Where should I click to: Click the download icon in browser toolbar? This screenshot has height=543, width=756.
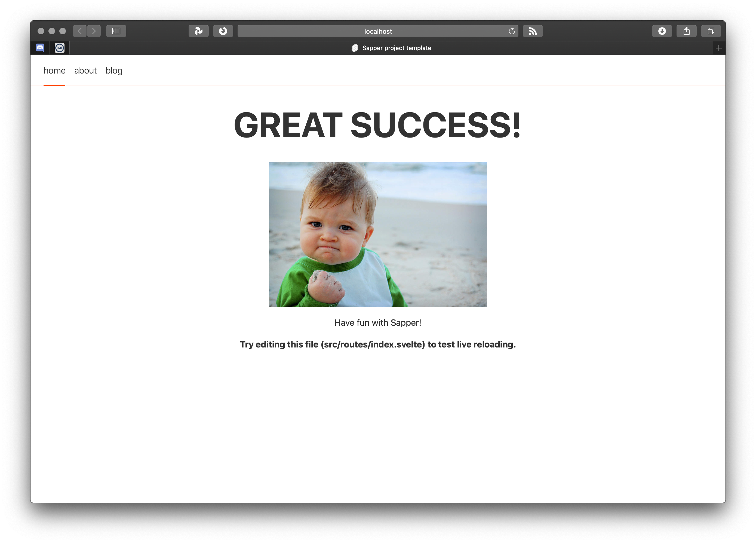(662, 30)
